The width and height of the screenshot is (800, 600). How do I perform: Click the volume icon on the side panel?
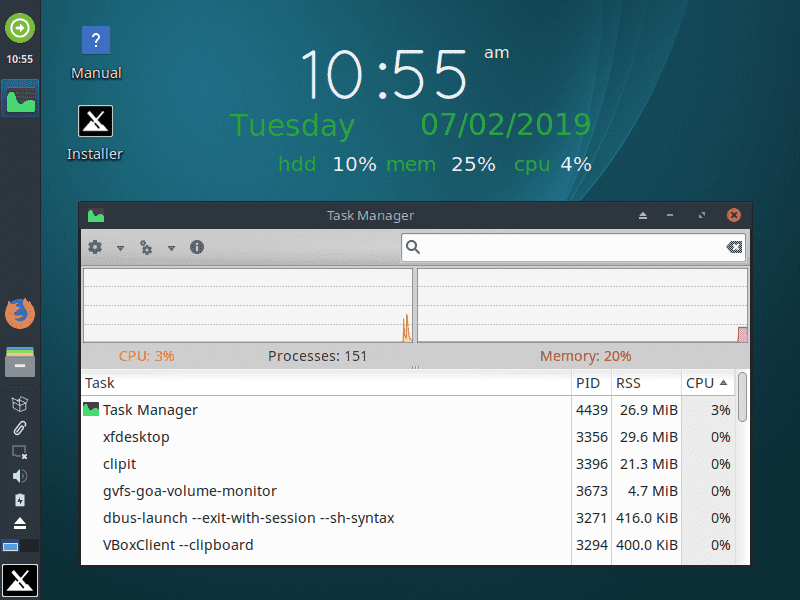(20, 476)
